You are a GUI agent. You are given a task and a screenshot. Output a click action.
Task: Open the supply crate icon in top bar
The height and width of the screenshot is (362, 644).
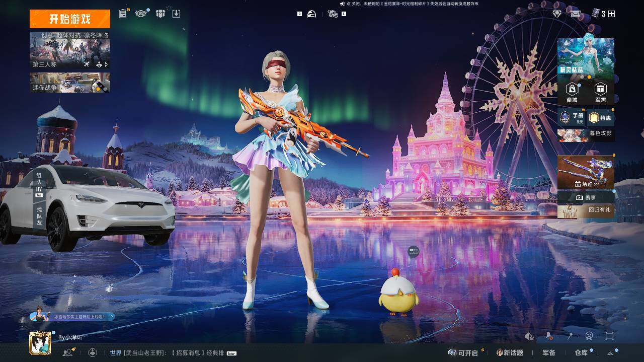pyautogui.click(x=160, y=14)
